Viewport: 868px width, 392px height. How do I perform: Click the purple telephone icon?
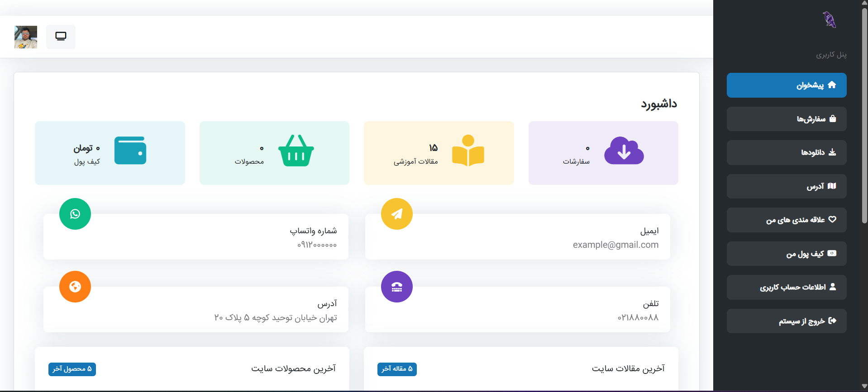[x=396, y=287]
